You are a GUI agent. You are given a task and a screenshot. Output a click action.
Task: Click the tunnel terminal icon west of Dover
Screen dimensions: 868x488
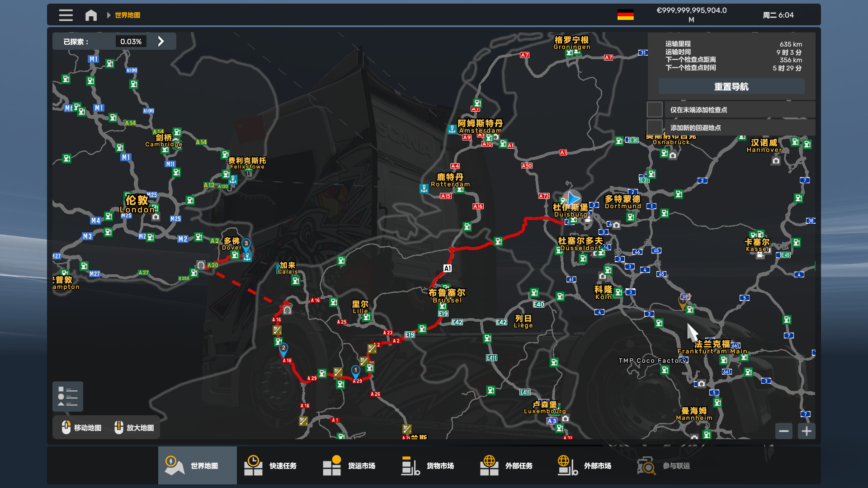coord(201,265)
